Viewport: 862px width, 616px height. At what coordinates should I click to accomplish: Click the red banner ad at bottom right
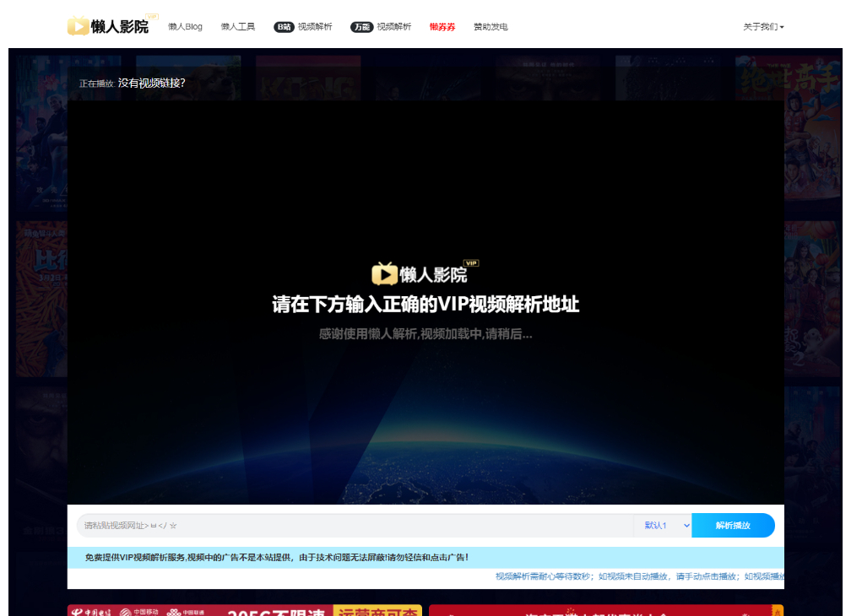605,610
